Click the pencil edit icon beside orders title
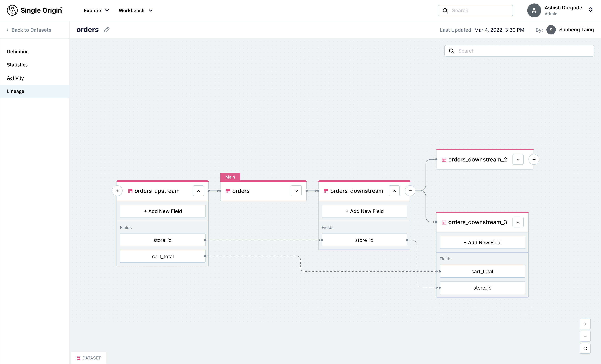This screenshot has width=601, height=364. pyautogui.click(x=107, y=30)
